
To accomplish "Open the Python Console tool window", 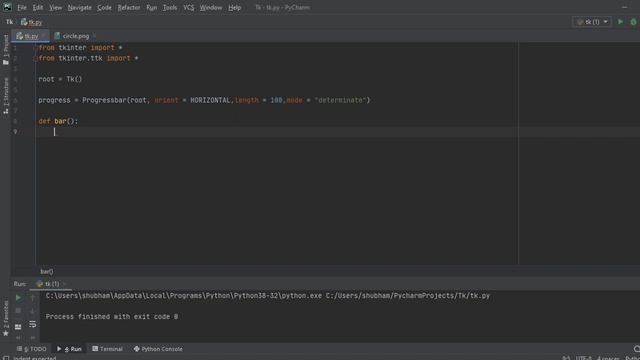I will click(158, 349).
